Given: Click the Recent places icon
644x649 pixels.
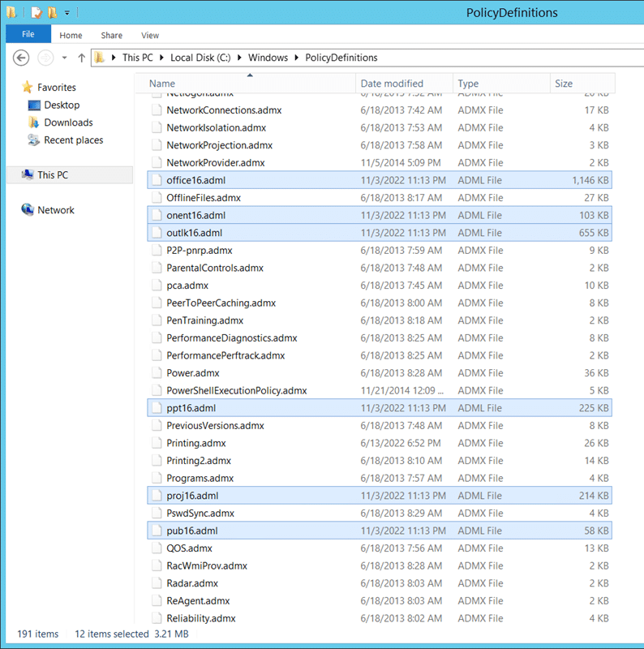Looking at the screenshot, I should (x=33, y=140).
